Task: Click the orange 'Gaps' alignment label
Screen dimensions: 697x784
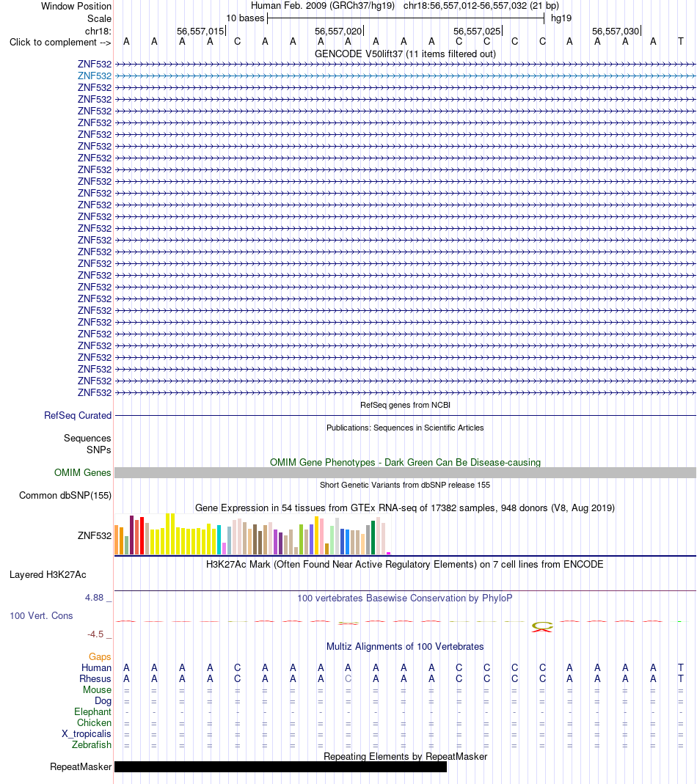Action: coord(100,656)
